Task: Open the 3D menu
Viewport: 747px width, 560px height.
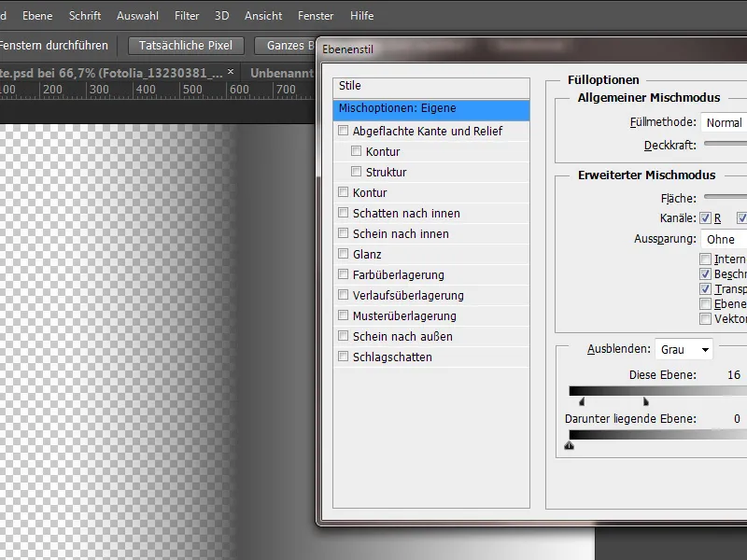Action: (x=222, y=16)
